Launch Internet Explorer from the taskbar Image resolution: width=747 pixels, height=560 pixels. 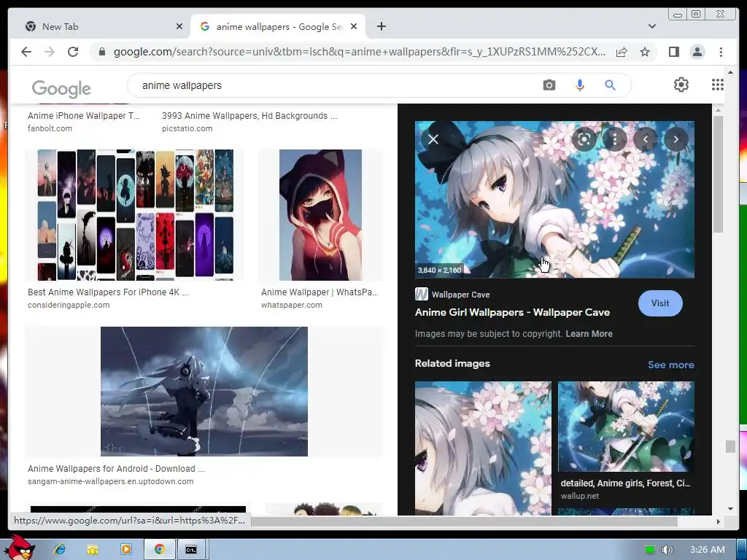pos(60,550)
